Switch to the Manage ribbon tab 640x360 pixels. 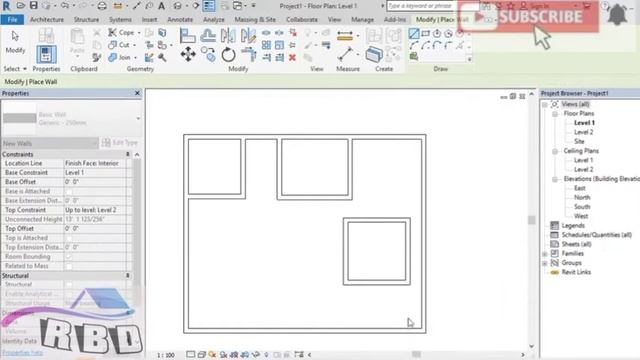click(x=362, y=20)
